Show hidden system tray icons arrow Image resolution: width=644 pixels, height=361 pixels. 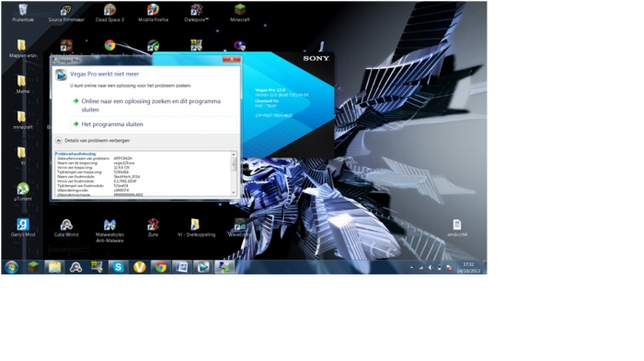pyautogui.click(x=411, y=268)
